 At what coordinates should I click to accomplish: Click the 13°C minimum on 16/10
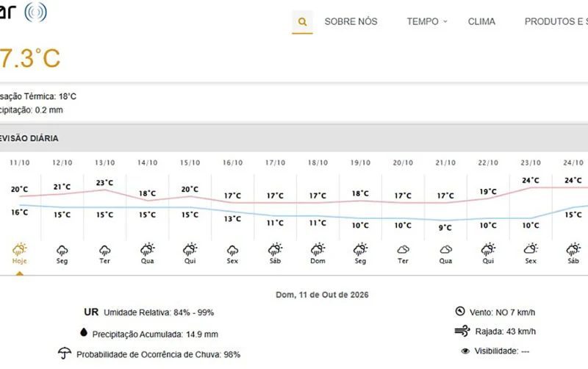click(x=232, y=218)
